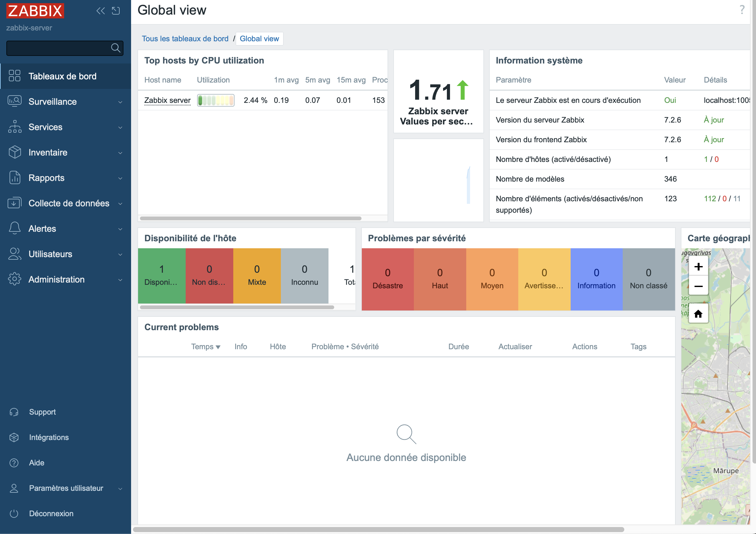Click the search magnifier icon
The image size is (756, 534).
pyautogui.click(x=115, y=48)
